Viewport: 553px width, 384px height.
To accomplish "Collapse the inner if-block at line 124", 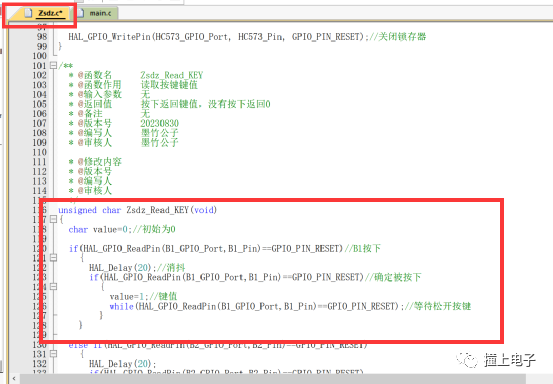I will point(53,287).
